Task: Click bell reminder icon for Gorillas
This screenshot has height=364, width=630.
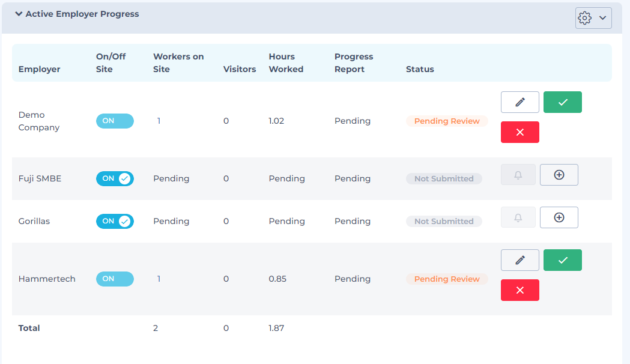Action: click(518, 217)
